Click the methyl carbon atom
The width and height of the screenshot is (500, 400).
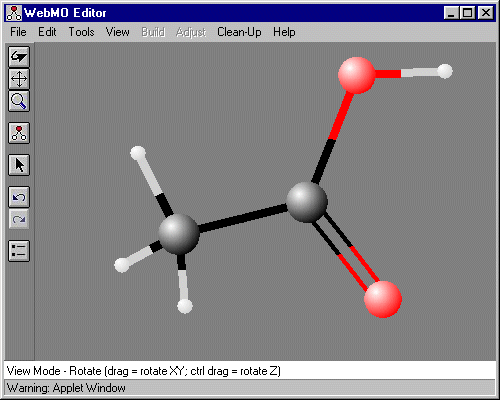point(179,234)
